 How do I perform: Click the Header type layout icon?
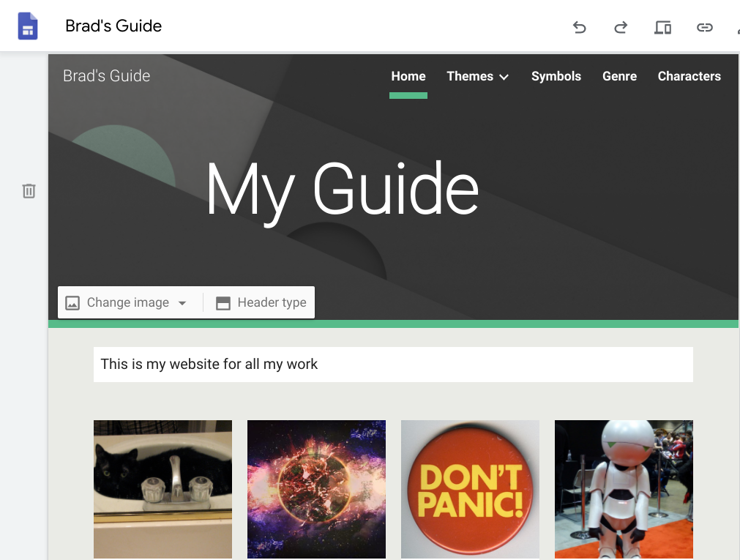223,302
